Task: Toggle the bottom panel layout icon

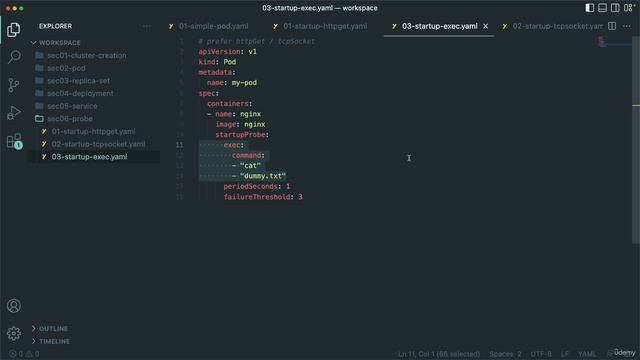Action: [602, 8]
